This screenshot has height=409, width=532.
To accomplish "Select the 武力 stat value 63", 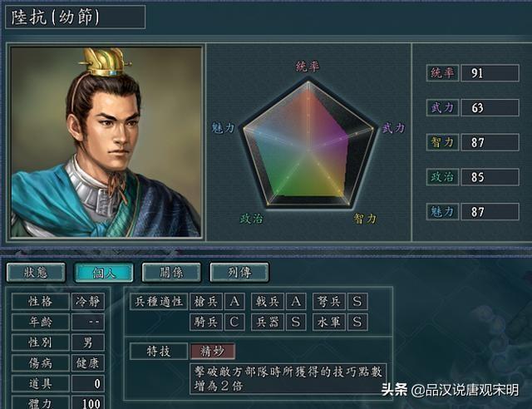I will (490, 107).
